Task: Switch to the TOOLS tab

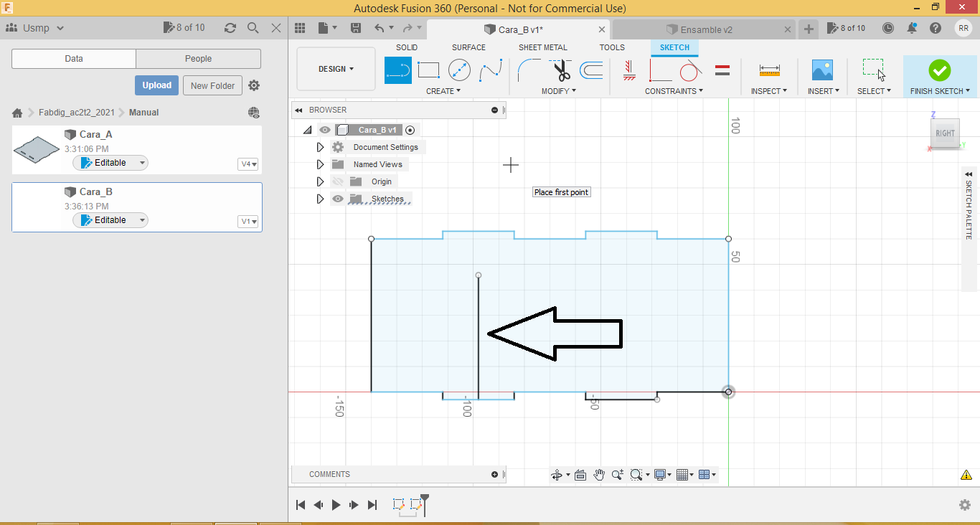Action: pos(612,47)
